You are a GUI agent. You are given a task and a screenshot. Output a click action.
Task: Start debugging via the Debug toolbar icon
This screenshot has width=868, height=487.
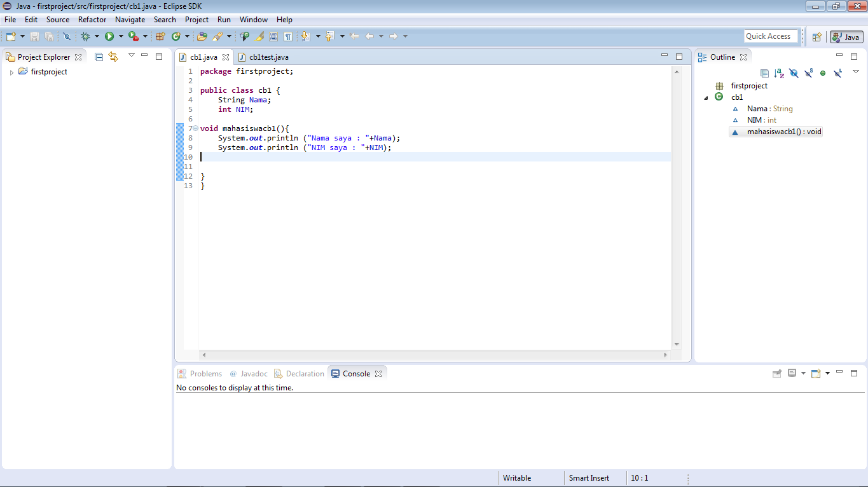coord(86,36)
